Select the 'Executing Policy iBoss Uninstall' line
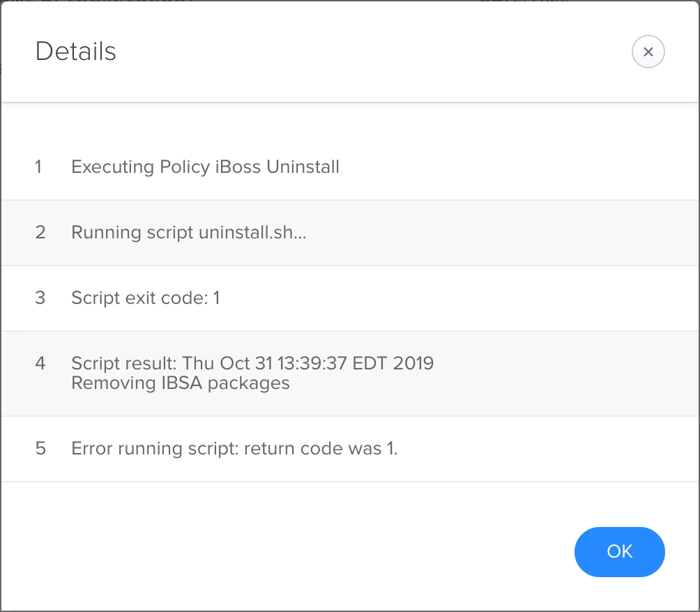 [206, 167]
